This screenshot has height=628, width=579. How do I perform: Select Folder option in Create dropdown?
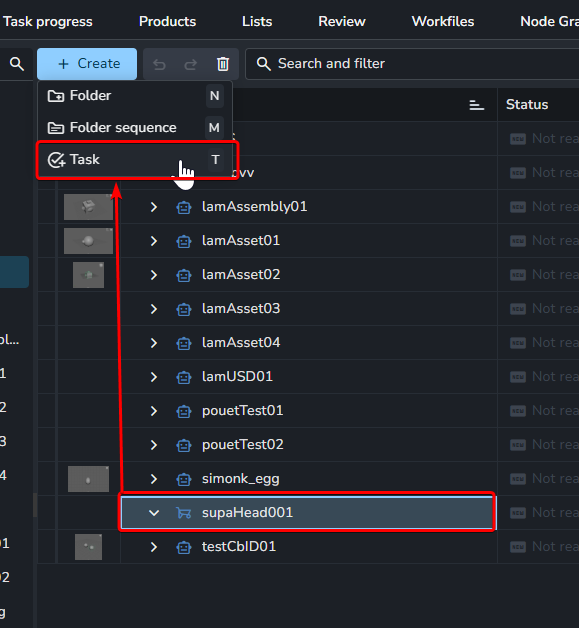[135, 96]
